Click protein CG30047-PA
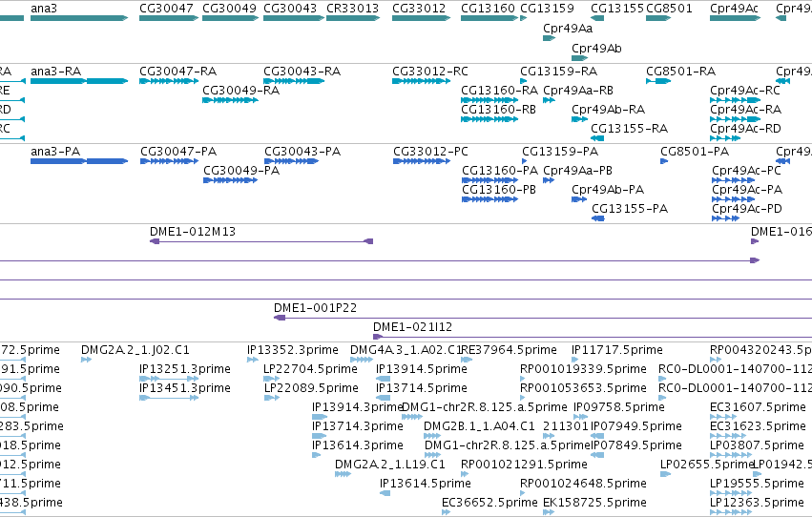 click(169, 161)
